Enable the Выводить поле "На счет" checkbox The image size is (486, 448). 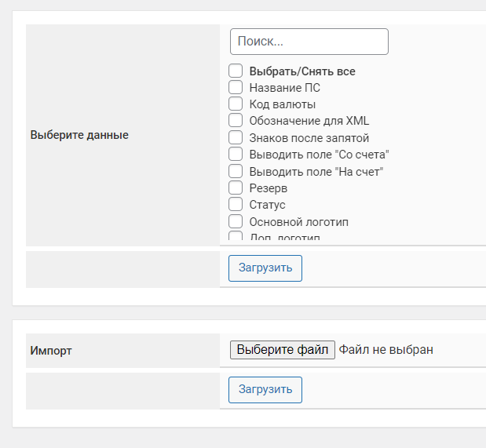(236, 171)
